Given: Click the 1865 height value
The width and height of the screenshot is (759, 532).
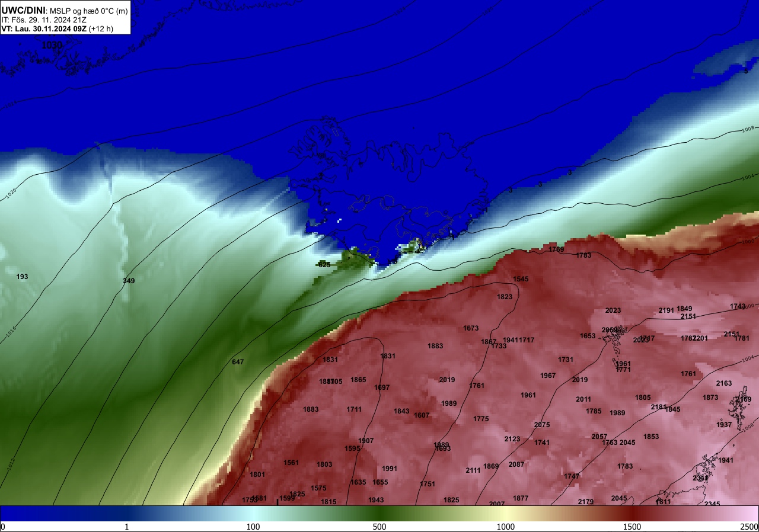Looking at the screenshot, I should (358, 380).
